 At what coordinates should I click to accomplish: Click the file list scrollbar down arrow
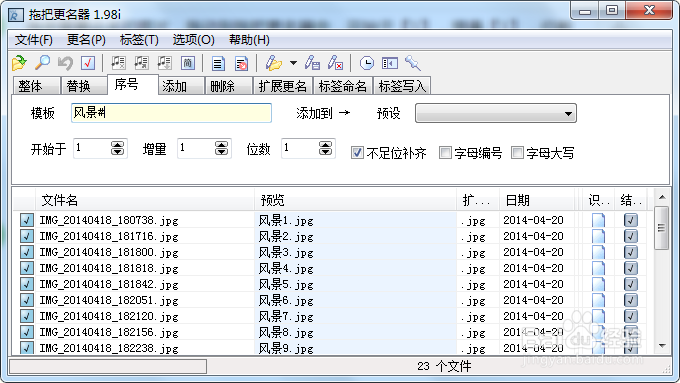click(x=662, y=346)
